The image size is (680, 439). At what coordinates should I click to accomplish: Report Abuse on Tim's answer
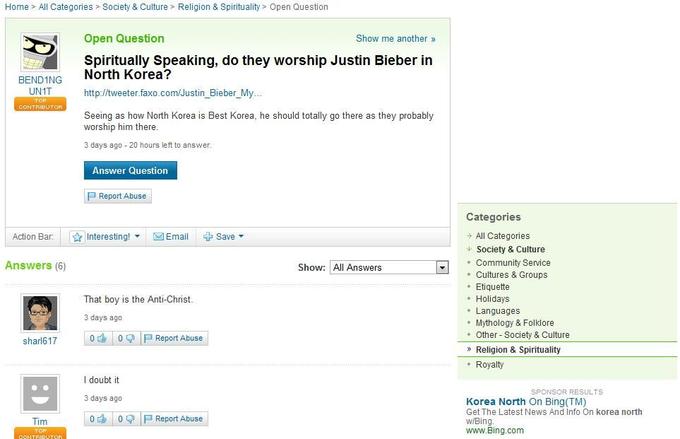(x=174, y=419)
